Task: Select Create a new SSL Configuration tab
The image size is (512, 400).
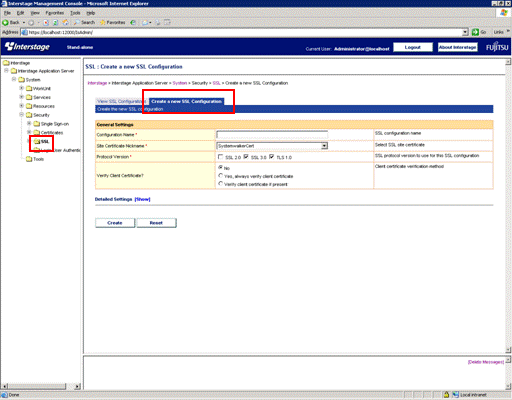Action: [x=186, y=101]
